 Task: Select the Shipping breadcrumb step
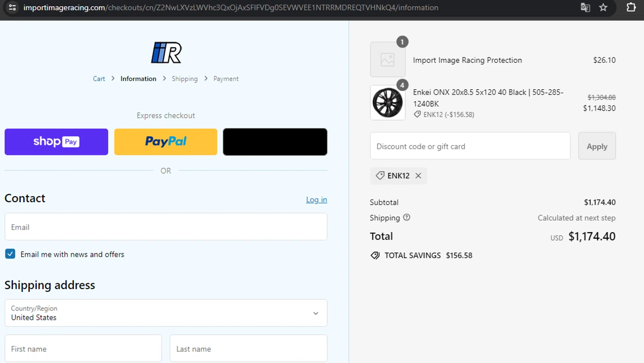(x=185, y=79)
